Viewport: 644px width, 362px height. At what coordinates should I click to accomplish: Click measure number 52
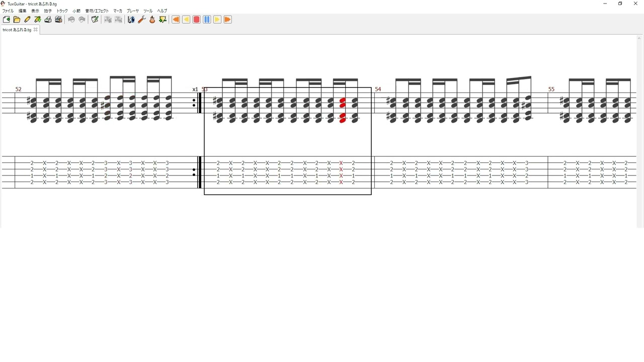click(x=18, y=89)
